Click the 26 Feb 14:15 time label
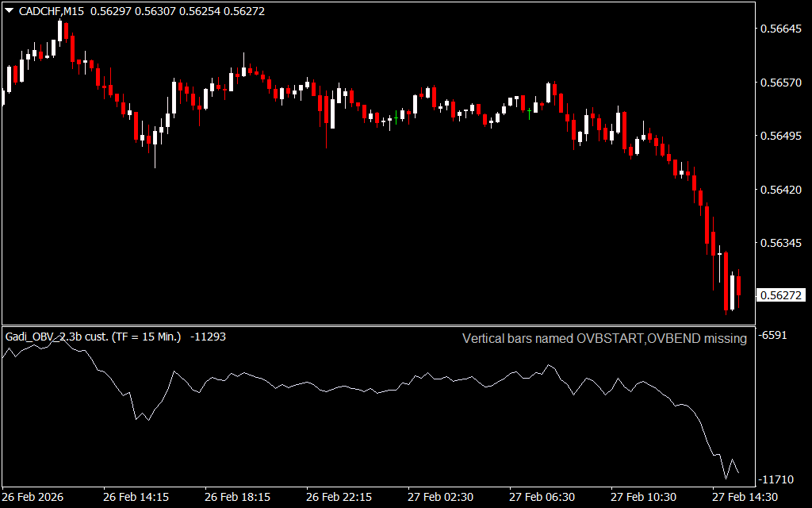The height and width of the screenshot is (508, 812). (x=136, y=497)
